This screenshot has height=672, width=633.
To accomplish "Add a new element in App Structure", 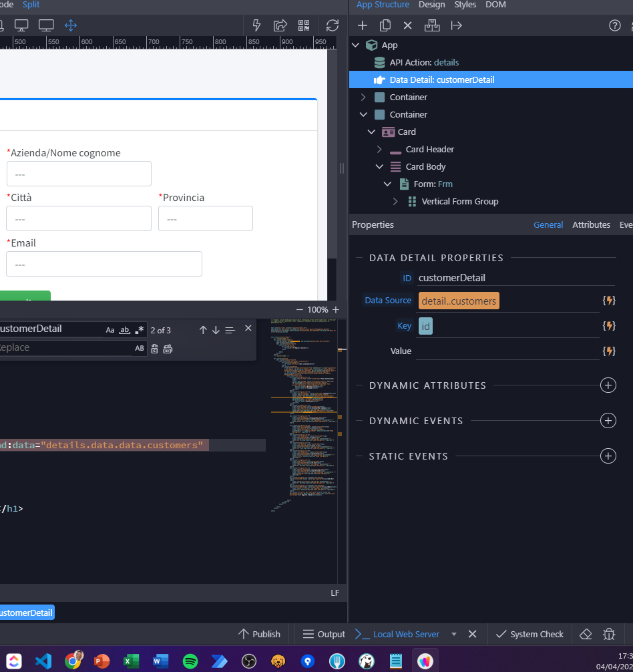I will (x=362, y=25).
